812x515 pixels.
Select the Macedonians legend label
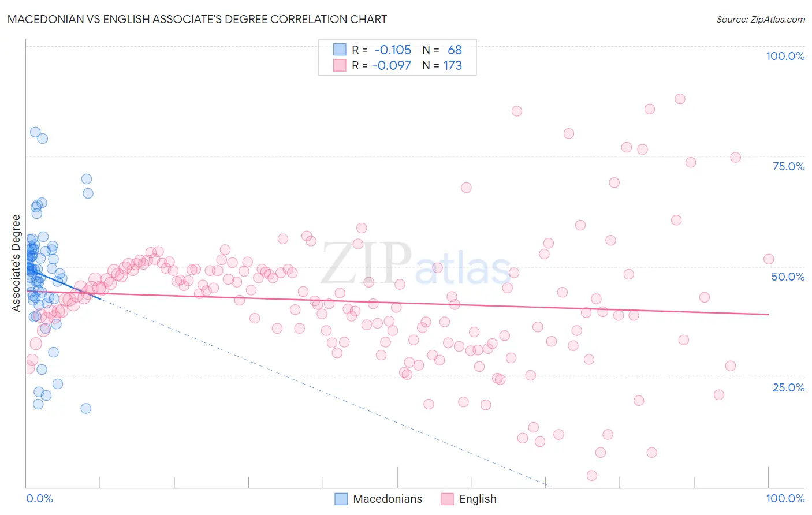(x=388, y=499)
